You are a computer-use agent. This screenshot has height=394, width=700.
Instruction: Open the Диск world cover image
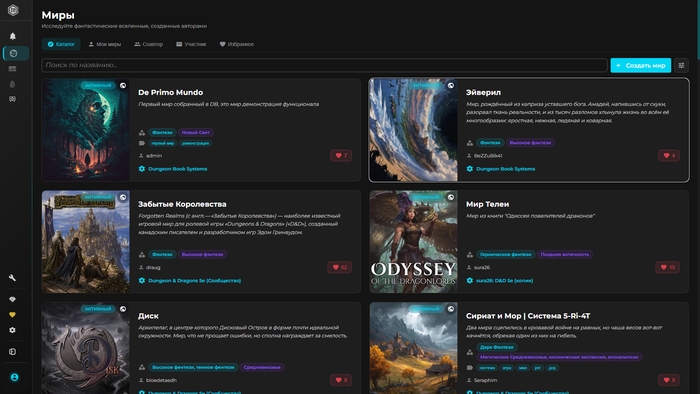(86, 348)
